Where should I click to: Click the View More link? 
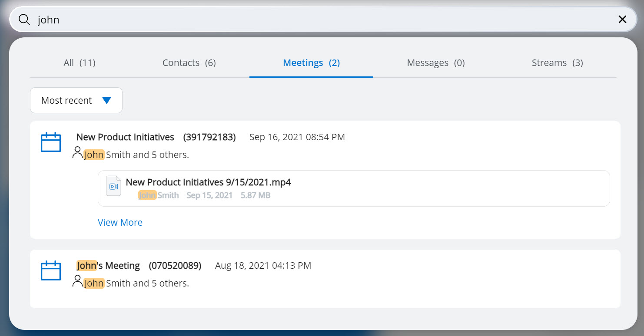tap(120, 222)
